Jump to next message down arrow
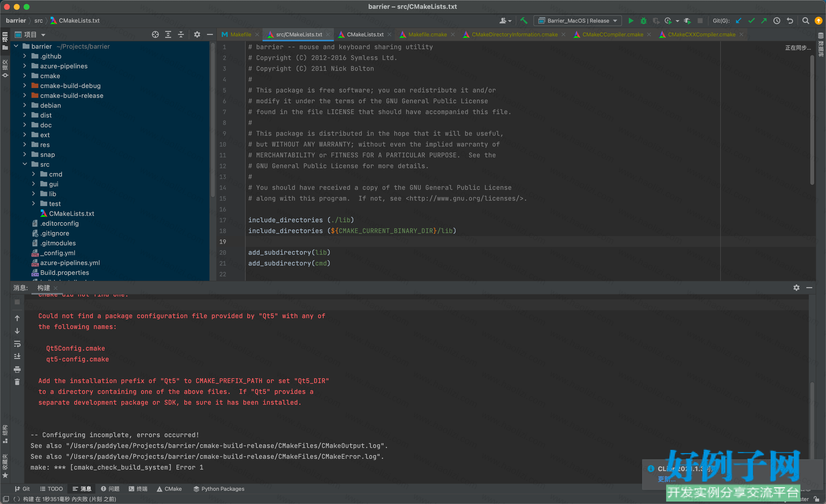Viewport: 826px width, 504px height. point(17,331)
